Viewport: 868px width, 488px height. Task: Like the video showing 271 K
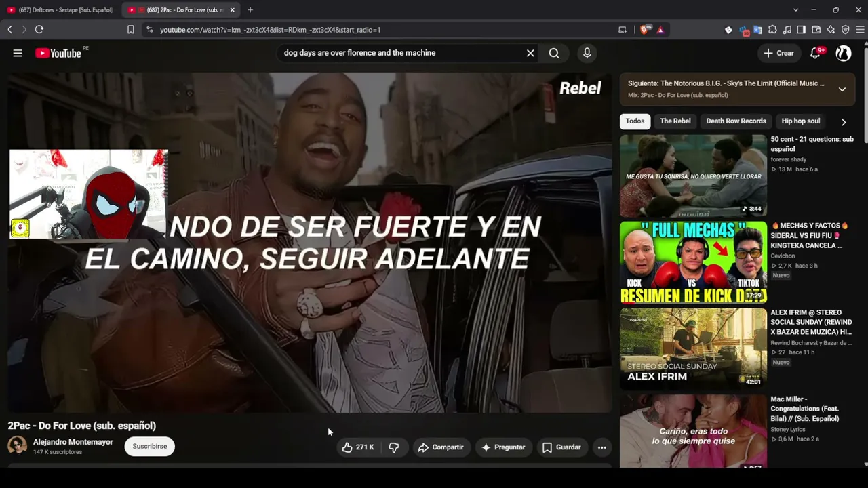click(x=358, y=447)
